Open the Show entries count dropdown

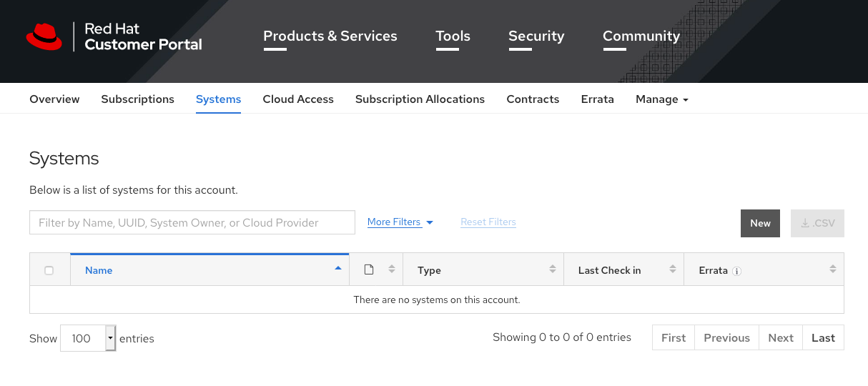pyautogui.click(x=88, y=338)
